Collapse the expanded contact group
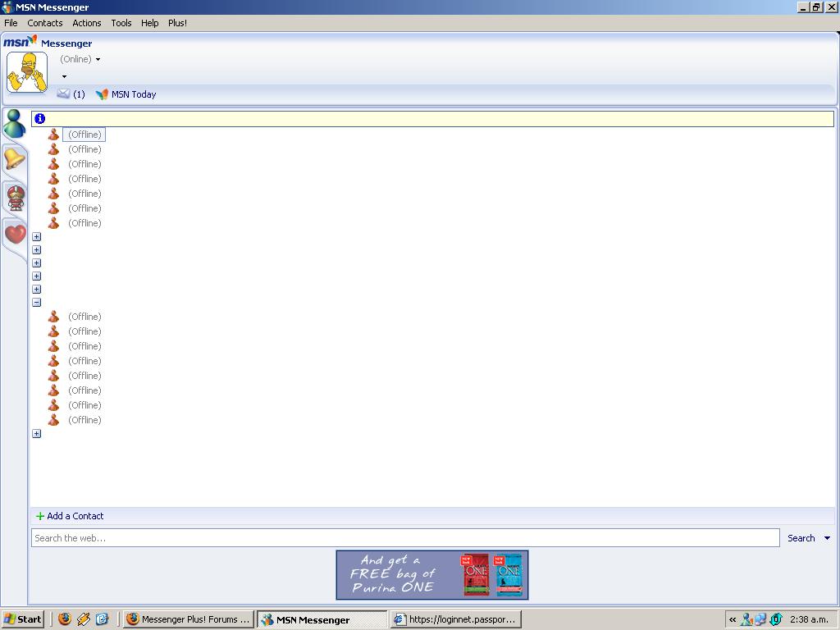Image resolution: width=840 pixels, height=630 pixels. tap(36, 303)
